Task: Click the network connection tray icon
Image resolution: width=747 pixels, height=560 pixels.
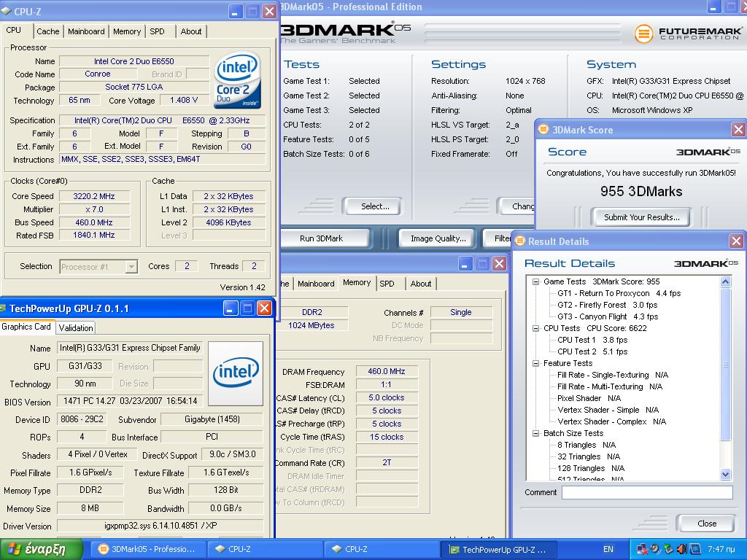Action: (642, 549)
